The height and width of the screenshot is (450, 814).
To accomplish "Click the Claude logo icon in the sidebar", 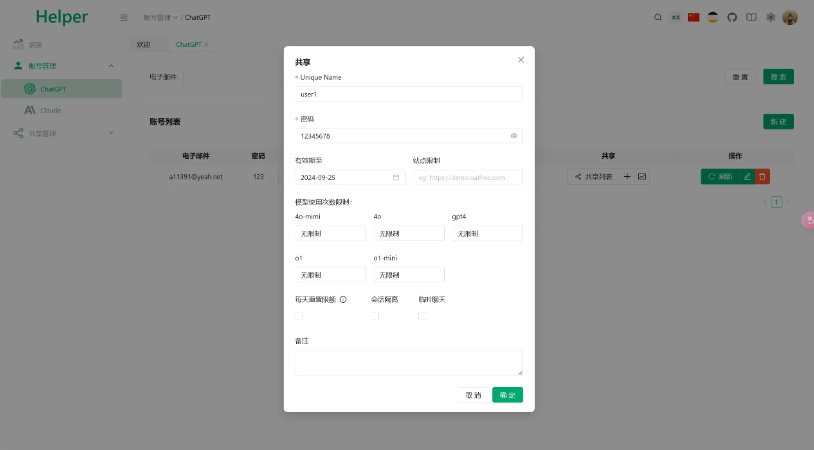I will pos(30,110).
